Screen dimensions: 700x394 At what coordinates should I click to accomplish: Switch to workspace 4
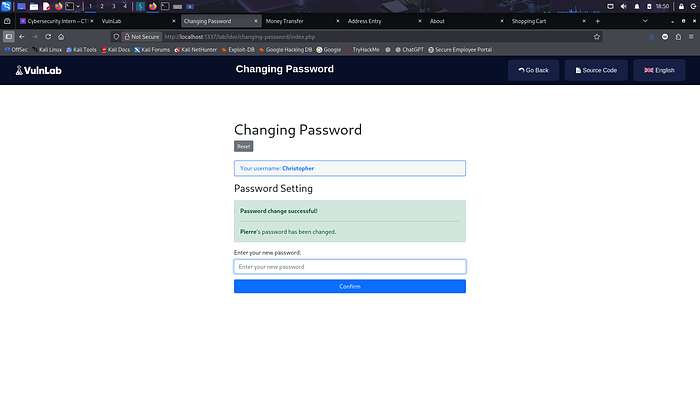point(125,6)
